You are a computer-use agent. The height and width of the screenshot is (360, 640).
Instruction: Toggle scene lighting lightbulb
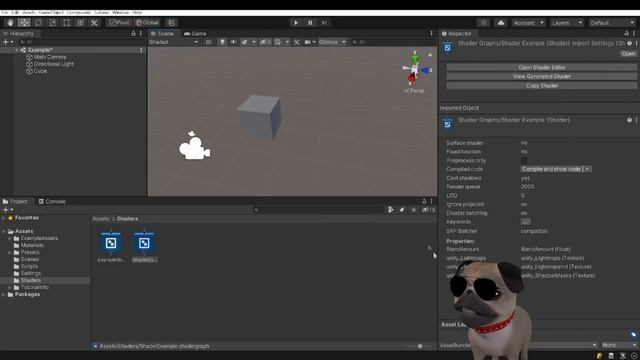tap(222, 42)
